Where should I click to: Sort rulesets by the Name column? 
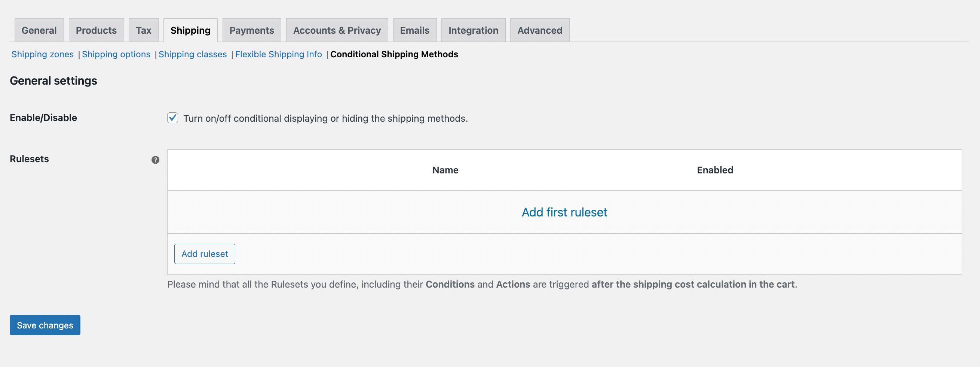445,170
